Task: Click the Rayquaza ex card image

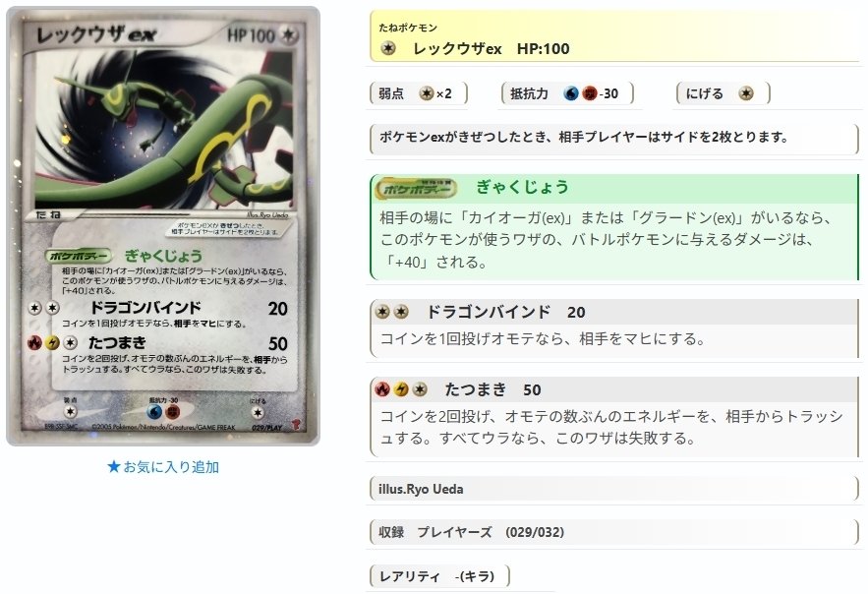Action: pyautogui.click(x=163, y=226)
